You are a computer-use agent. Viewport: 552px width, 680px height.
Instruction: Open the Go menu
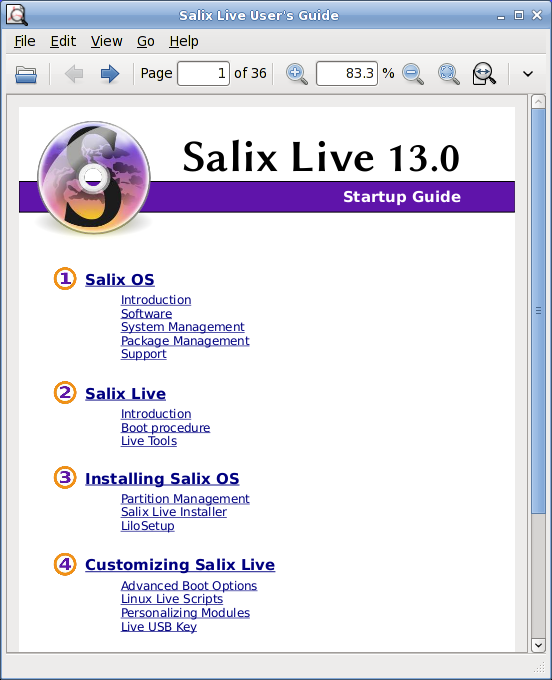pos(146,41)
